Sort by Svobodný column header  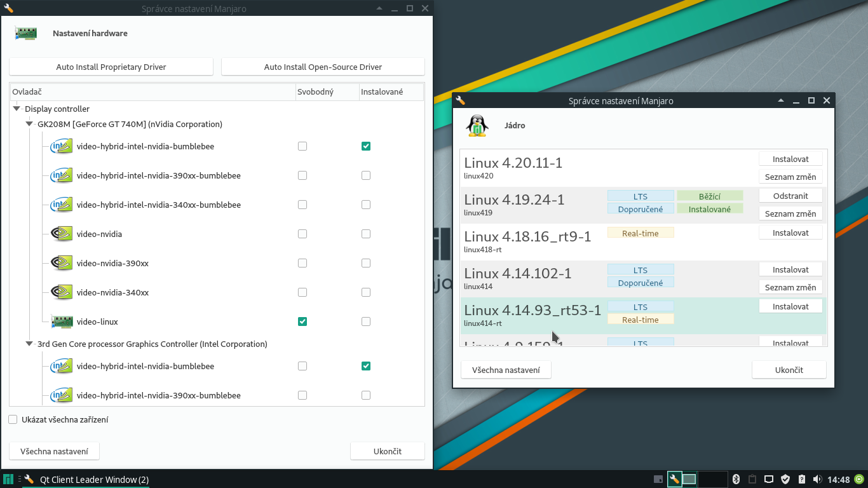[x=327, y=92]
